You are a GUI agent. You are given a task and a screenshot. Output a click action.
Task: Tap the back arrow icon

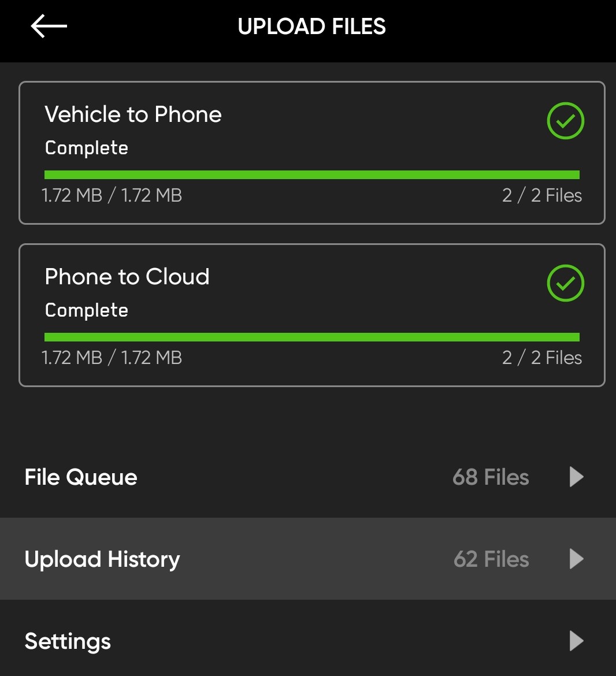tap(49, 27)
